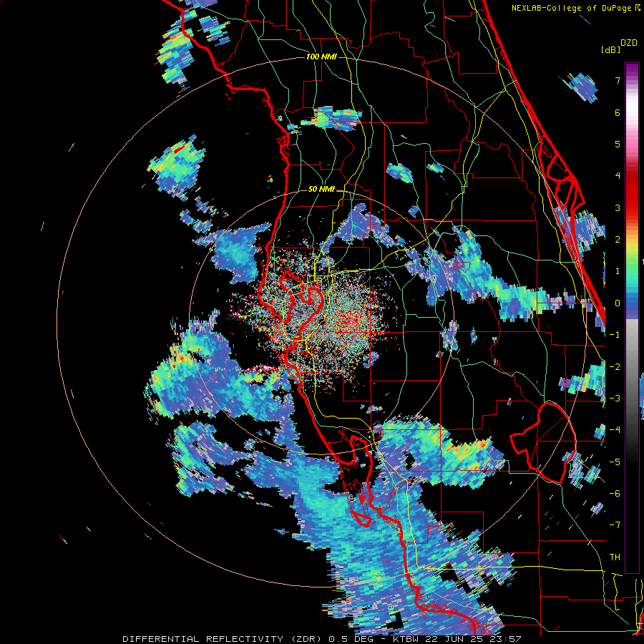
Task: Click the 100 NMI range ring label
Action: point(321,57)
